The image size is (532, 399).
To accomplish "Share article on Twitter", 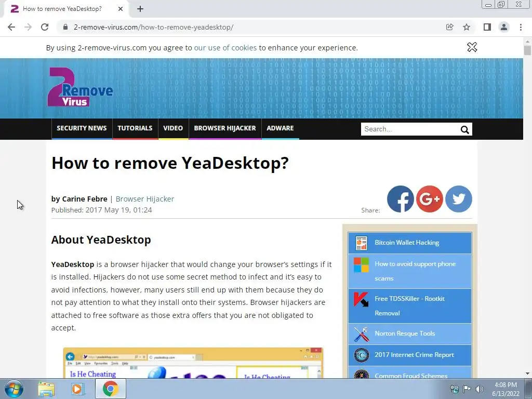I will [x=459, y=199].
